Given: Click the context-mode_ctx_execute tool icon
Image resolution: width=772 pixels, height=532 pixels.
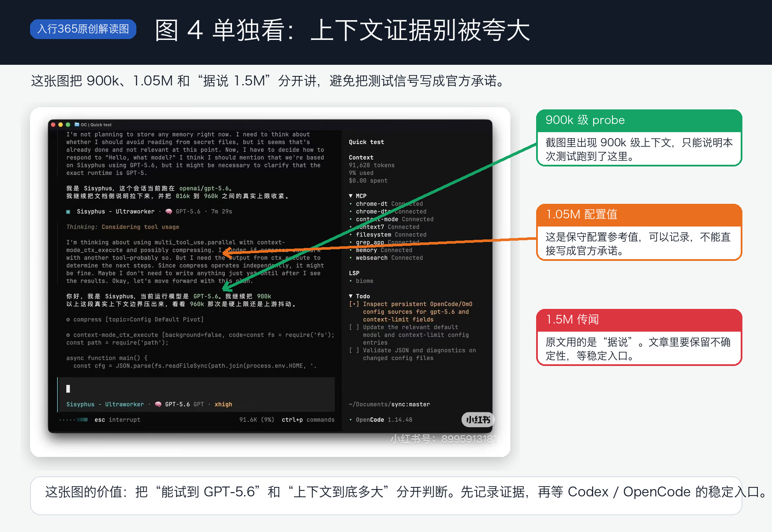Looking at the screenshot, I should click(68, 335).
